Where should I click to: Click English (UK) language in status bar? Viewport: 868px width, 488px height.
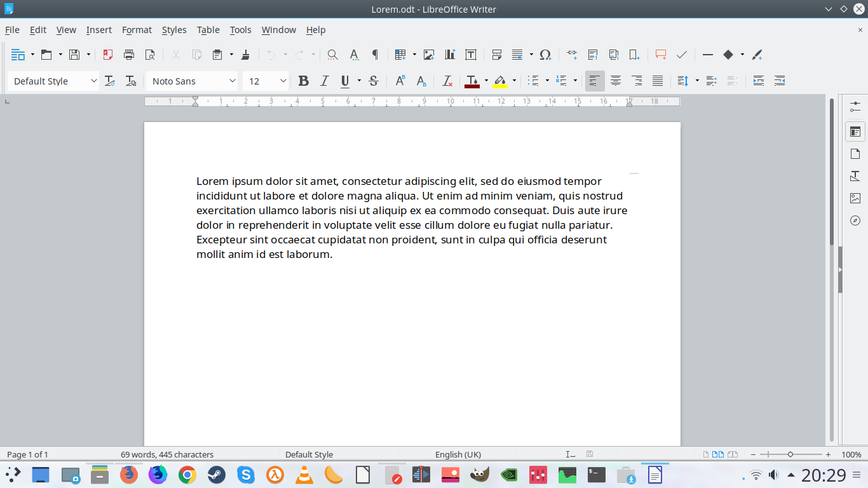(x=458, y=454)
